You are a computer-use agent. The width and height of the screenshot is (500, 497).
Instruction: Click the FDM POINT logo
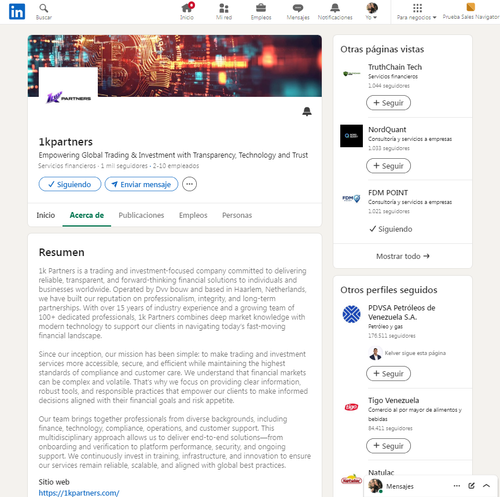click(351, 199)
